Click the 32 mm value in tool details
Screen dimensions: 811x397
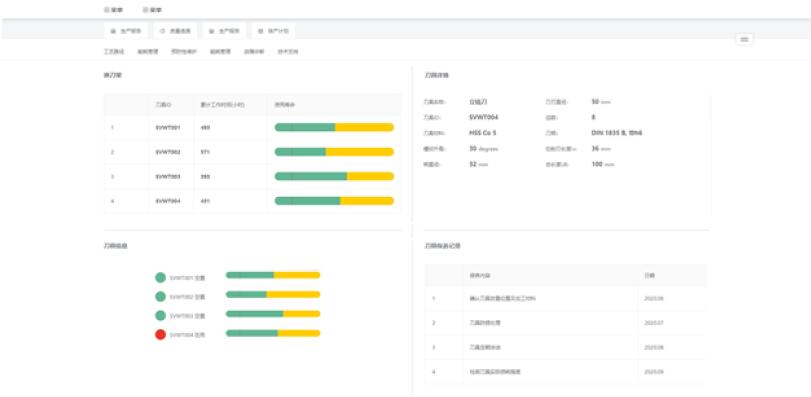[x=478, y=164]
